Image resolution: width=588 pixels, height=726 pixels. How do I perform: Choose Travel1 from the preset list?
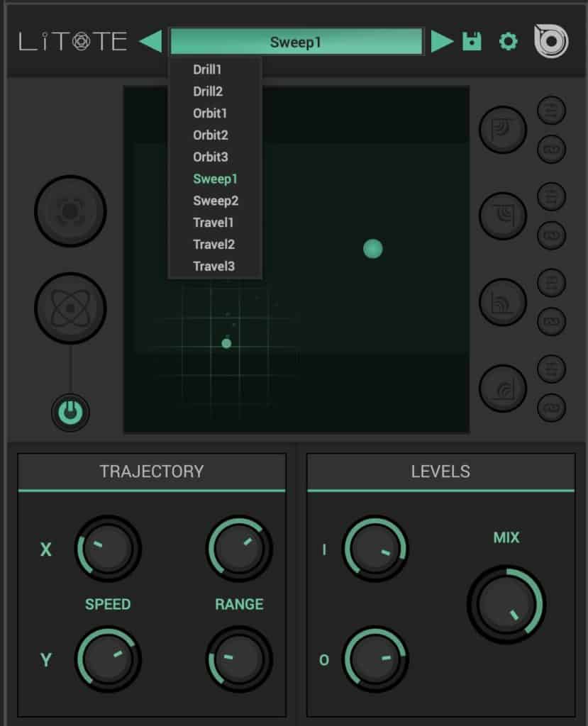[x=215, y=222]
